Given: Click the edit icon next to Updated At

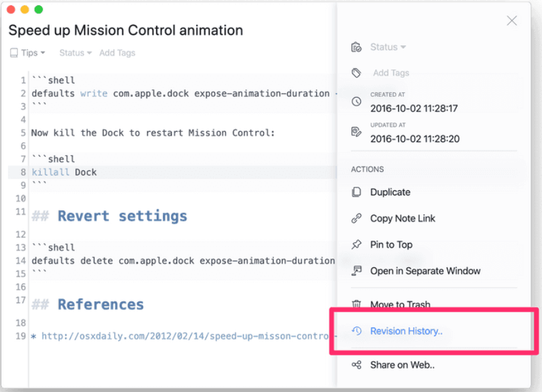Looking at the screenshot, I should click(x=356, y=132).
